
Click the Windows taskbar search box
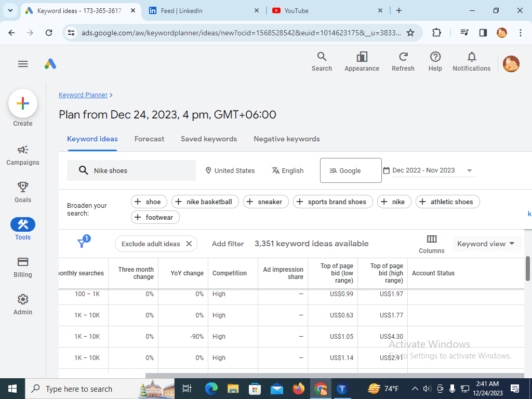(100, 389)
